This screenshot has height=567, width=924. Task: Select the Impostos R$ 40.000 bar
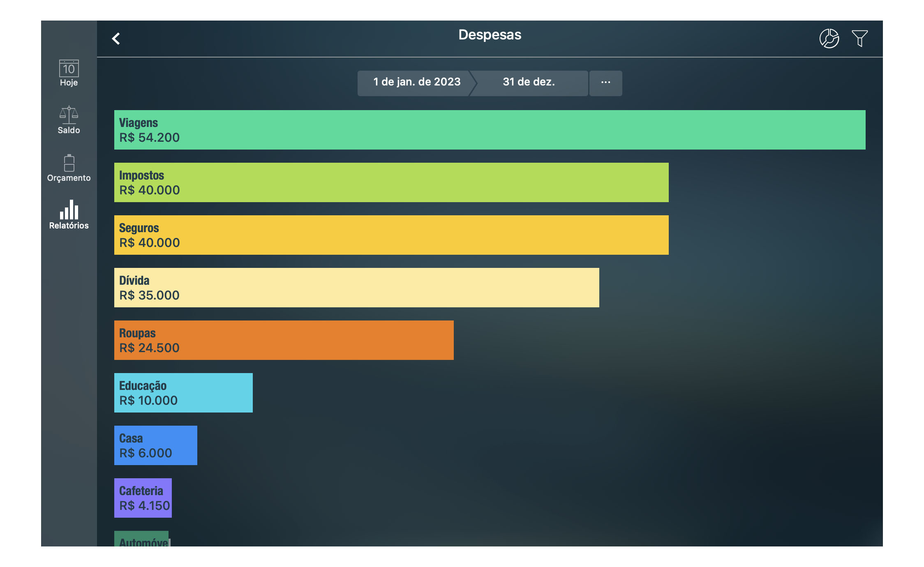(x=391, y=182)
